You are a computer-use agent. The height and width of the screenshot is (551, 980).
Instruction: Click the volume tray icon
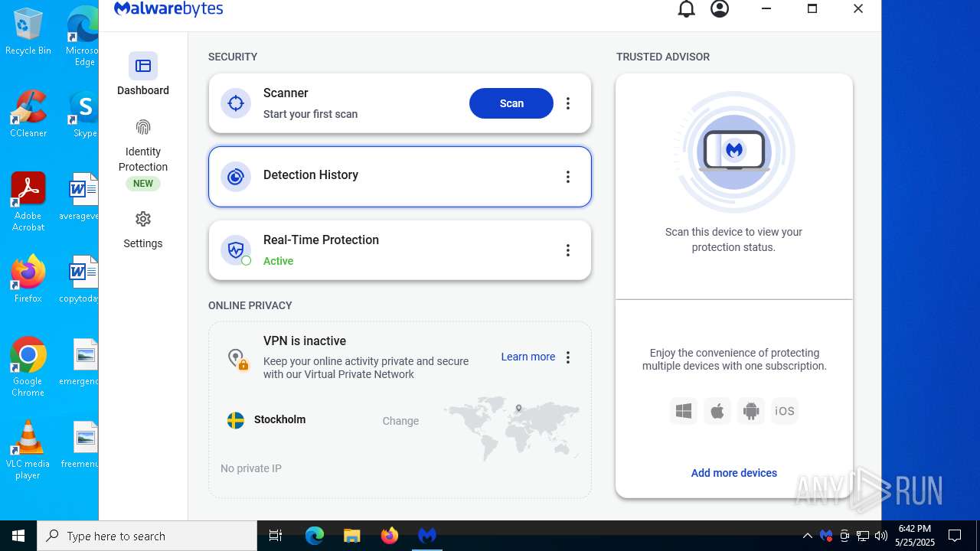[x=880, y=536]
